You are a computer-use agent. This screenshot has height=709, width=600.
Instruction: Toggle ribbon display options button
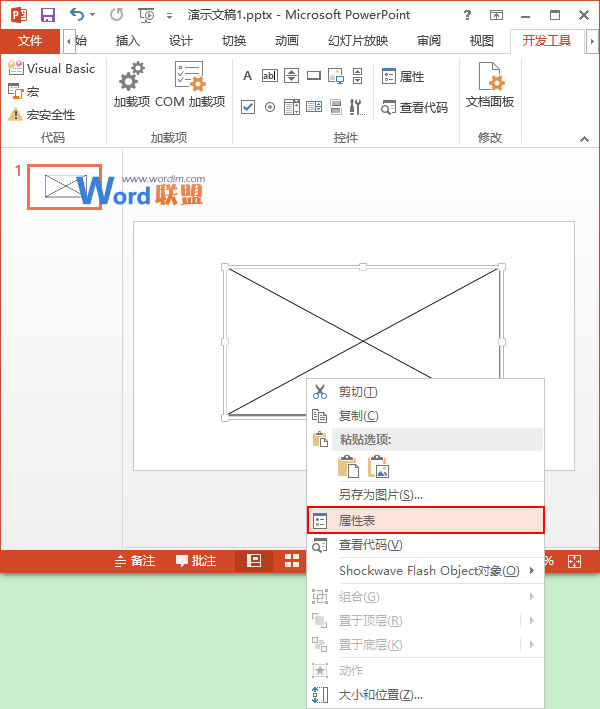[x=496, y=15]
